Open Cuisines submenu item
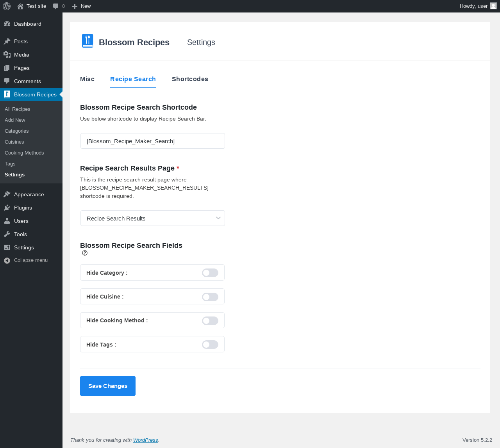500x448 pixels. [14, 142]
